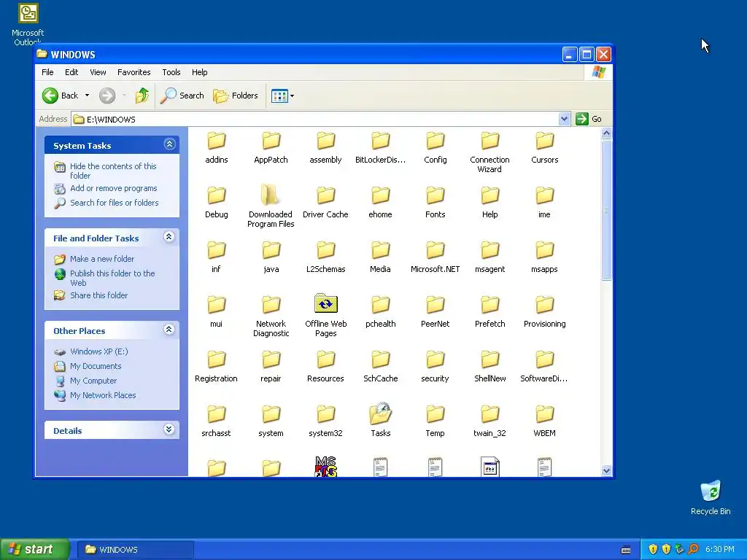The height and width of the screenshot is (560, 747).
Task: Select the Registration folder icon
Action: 216,359
